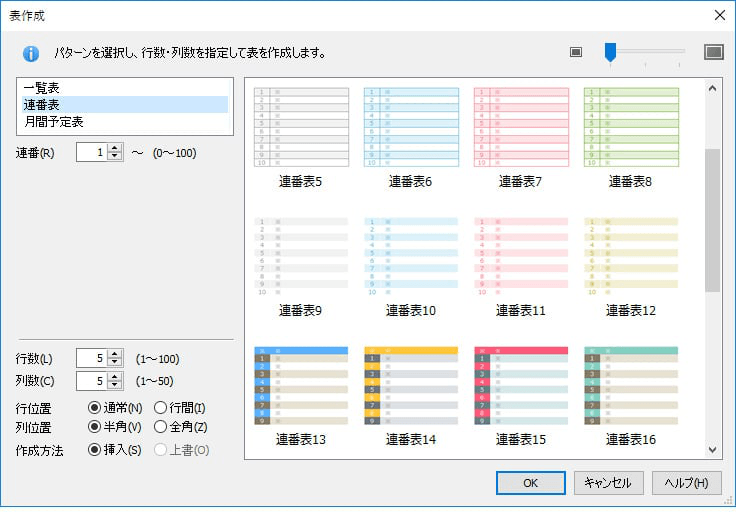
Task: Select 月間予定表 in the pattern list
Action: coord(54,121)
